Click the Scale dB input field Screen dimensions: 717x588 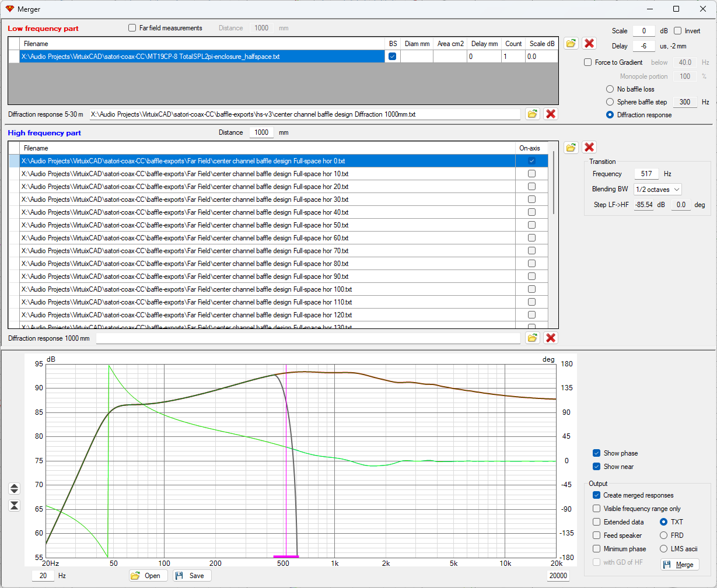644,31
